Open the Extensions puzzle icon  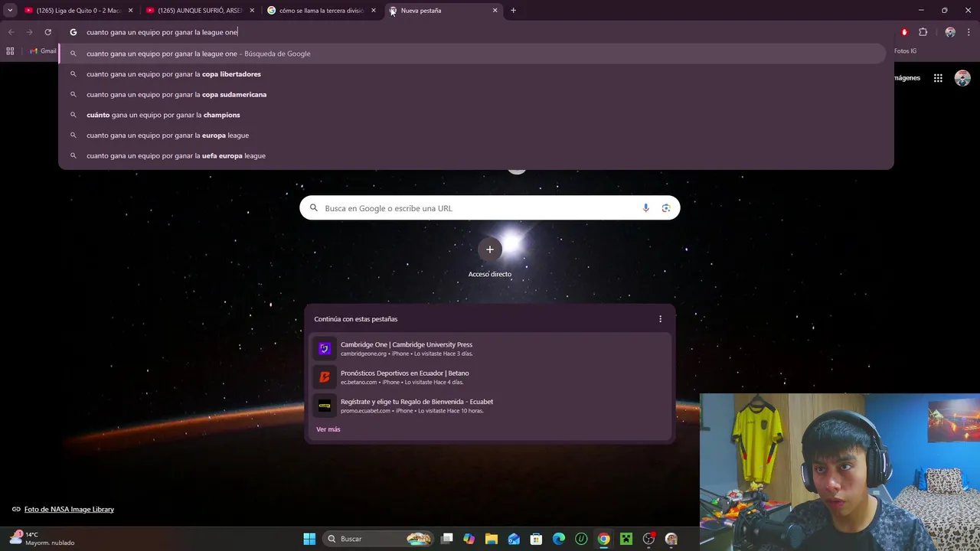point(923,32)
